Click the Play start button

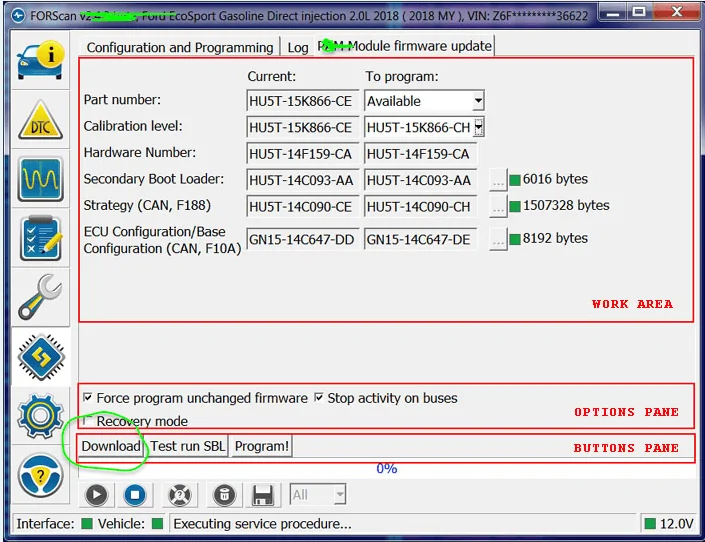[x=96, y=495]
